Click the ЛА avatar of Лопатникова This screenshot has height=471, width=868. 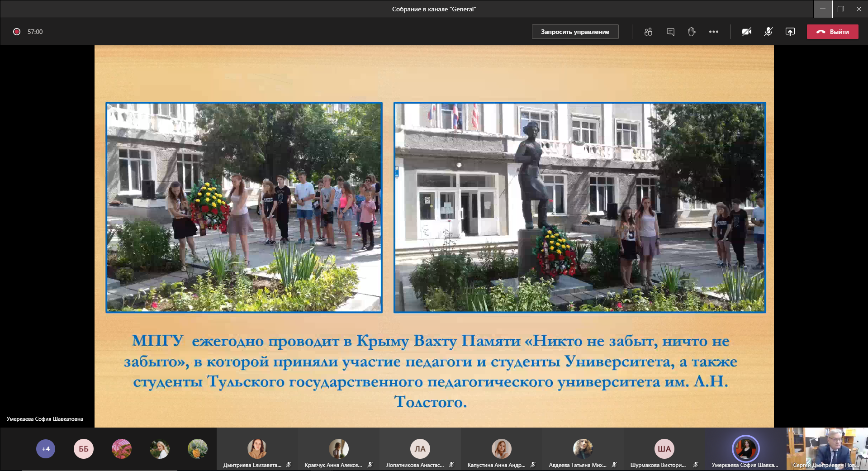point(420,449)
